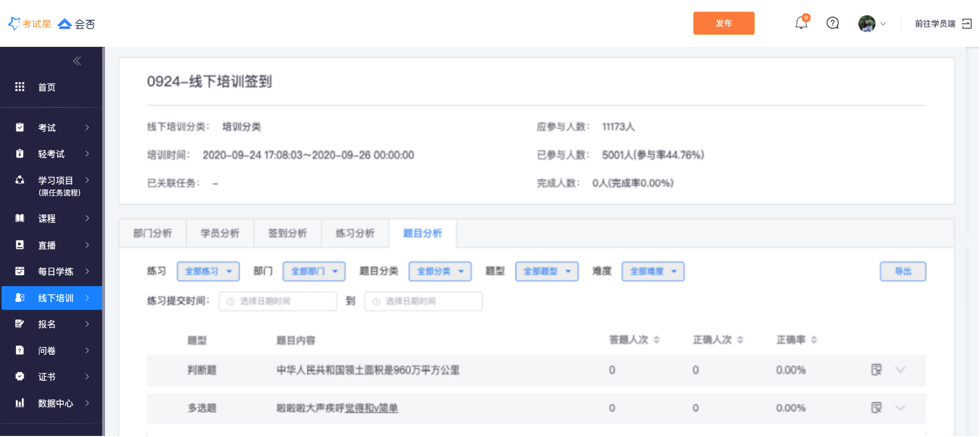Expand the 学习项目 menu chevron
The image size is (980, 437).
(87, 180)
